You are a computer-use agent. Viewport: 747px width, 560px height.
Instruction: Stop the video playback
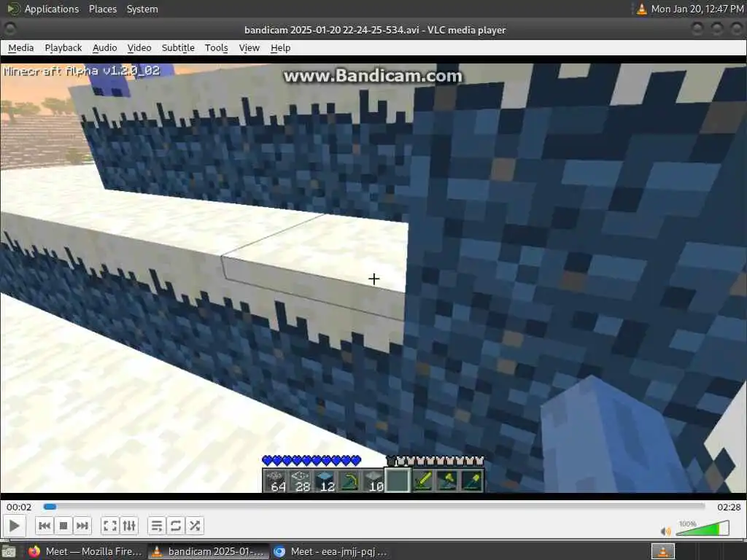click(63, 526)
